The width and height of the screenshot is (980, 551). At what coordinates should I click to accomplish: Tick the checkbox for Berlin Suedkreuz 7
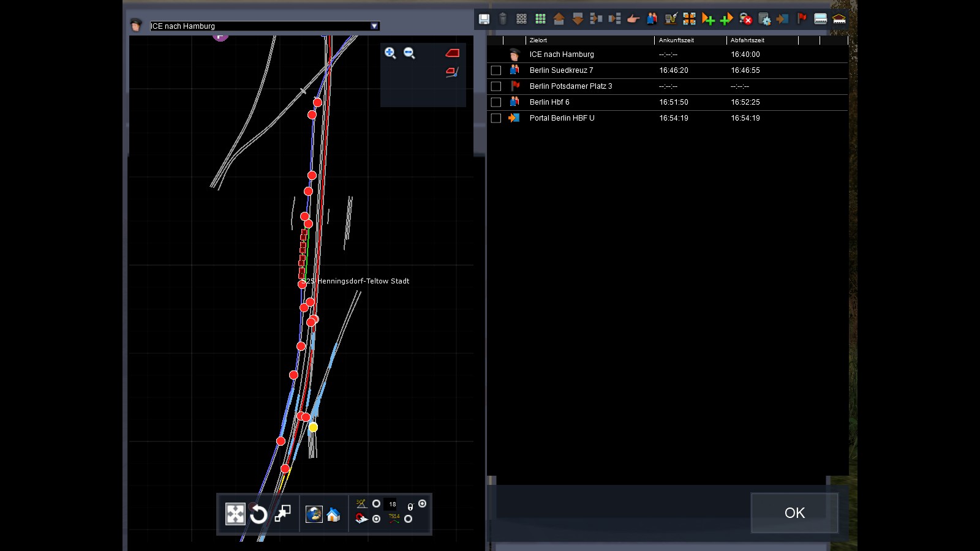tap(496, 70)
